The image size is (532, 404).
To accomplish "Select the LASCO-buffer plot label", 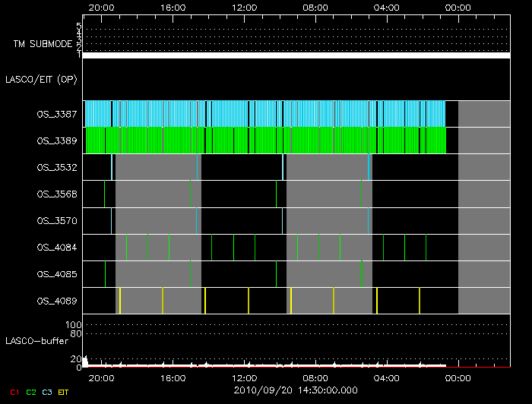I will tap(36, 341).
